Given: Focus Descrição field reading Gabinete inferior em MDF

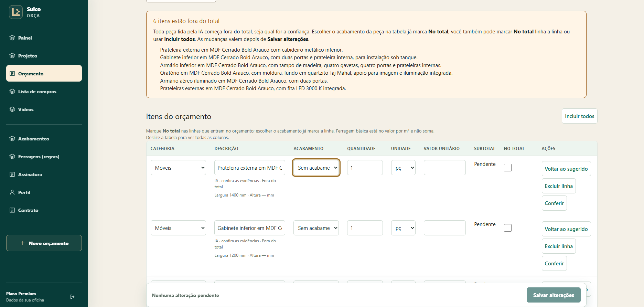Looking at the screenshot, I should [x=250, y=228].
